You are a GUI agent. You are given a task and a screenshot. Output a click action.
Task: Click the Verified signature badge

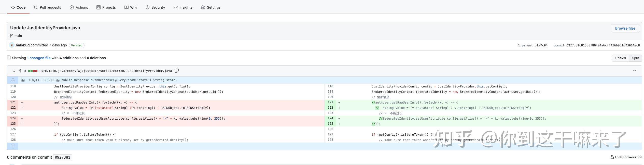77,45
